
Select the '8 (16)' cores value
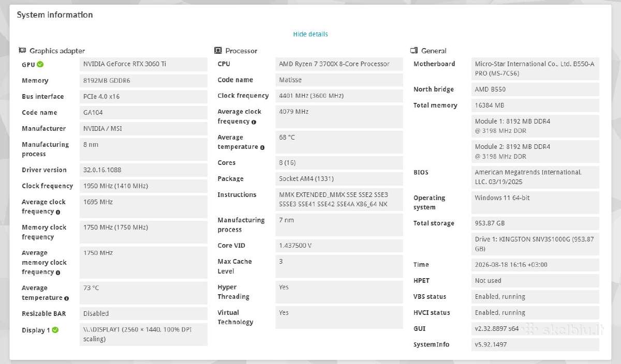click(x=339, y=162)
